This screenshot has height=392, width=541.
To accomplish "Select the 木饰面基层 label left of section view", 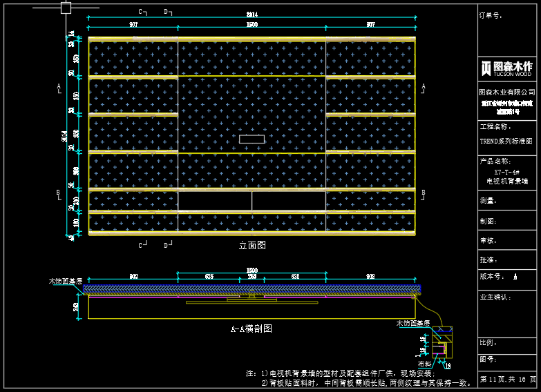I will 65,282.
